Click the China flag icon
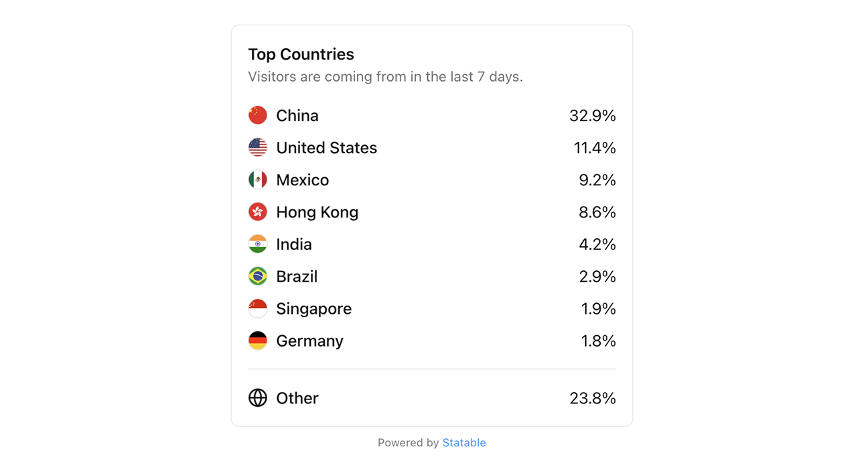868x467 pixels. 258,115
